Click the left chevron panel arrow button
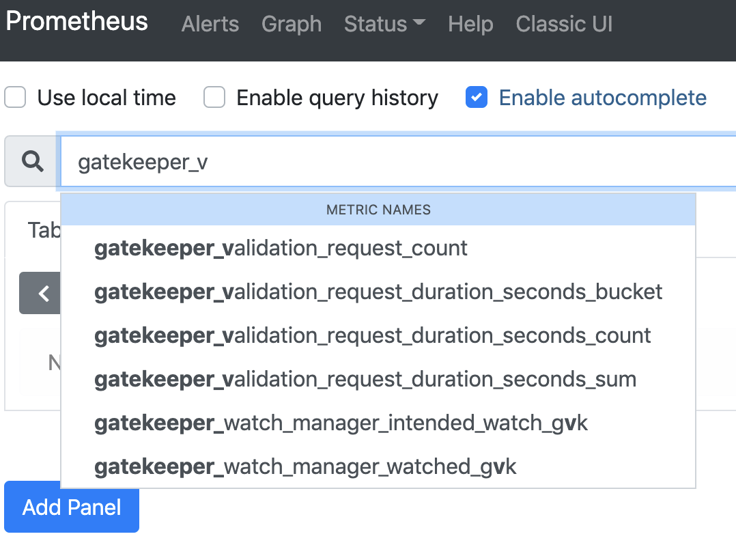Screen dimensions: 736x560 point(41,293)
